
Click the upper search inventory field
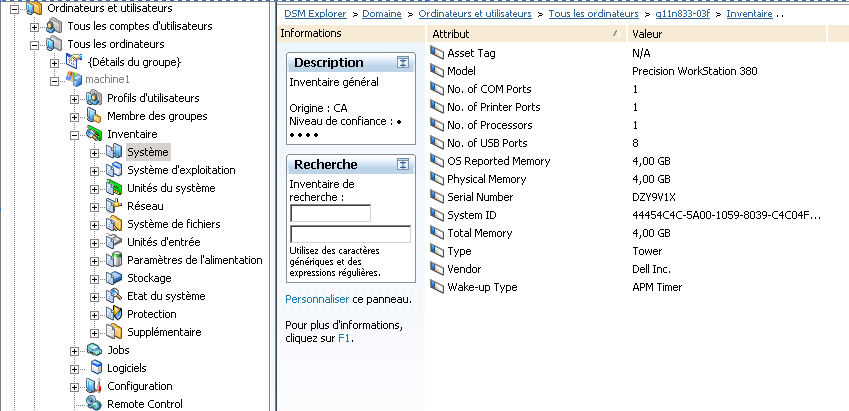click(x=331, y=213)
